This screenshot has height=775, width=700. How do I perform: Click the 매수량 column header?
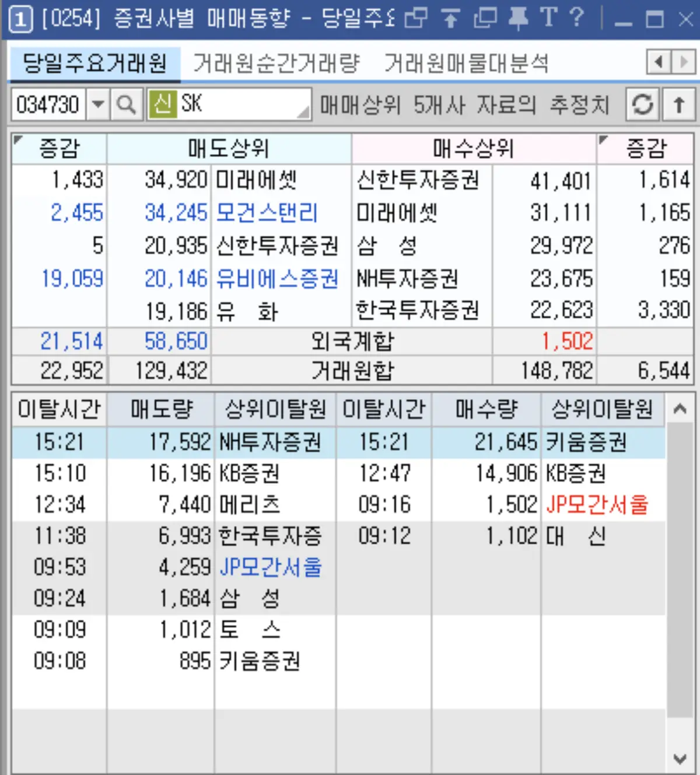click(x=487, y=409)
